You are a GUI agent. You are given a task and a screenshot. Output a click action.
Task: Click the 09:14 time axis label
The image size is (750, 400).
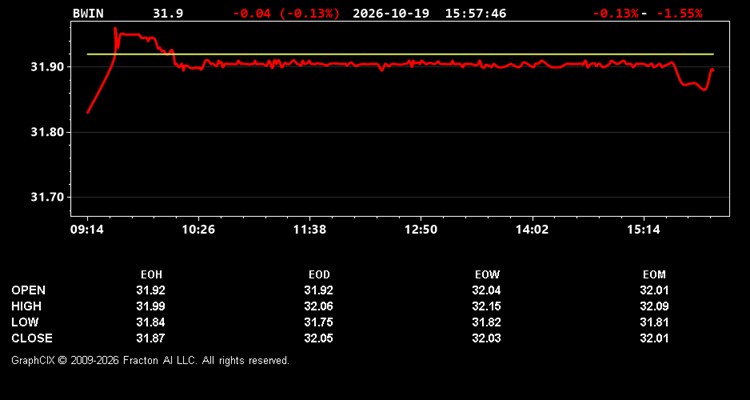(x=87, y=230)
